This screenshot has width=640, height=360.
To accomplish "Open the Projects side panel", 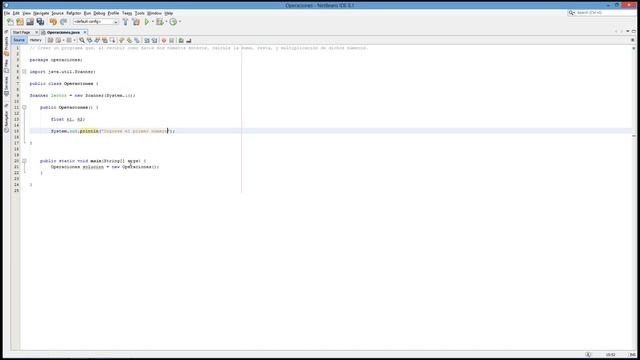I will pos(6,46).
